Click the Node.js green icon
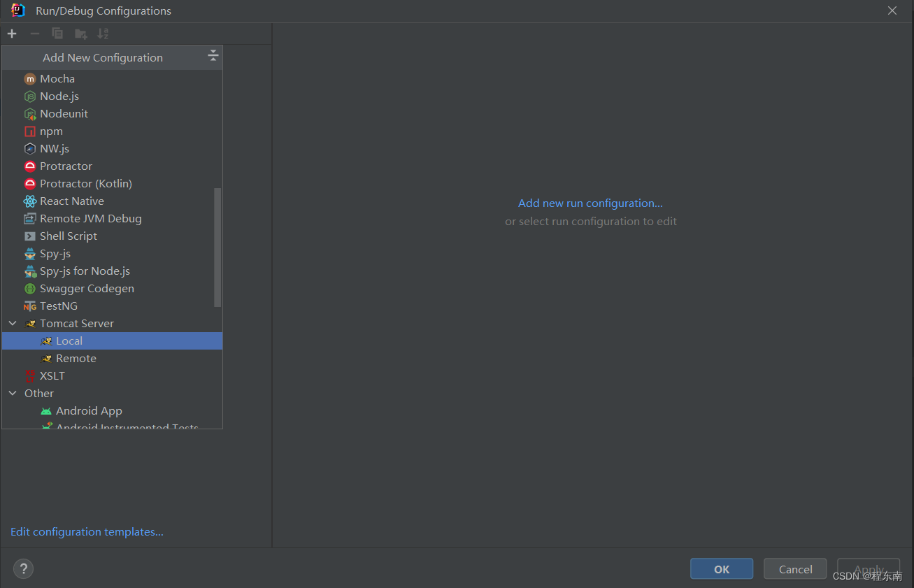The width and height of the screenshot is (914, 588). 29,96
